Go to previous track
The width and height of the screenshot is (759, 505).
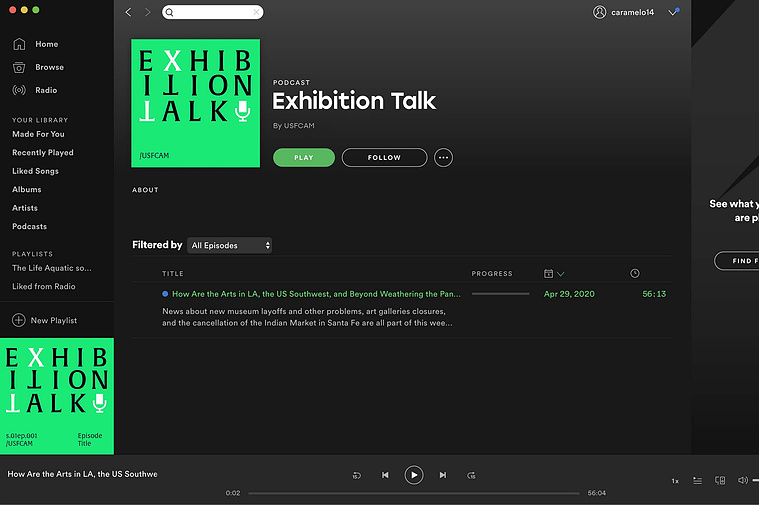coord(385,475)
